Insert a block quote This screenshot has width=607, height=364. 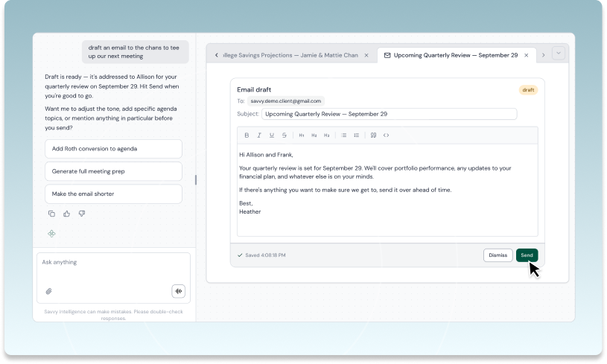tap(373, 135)
